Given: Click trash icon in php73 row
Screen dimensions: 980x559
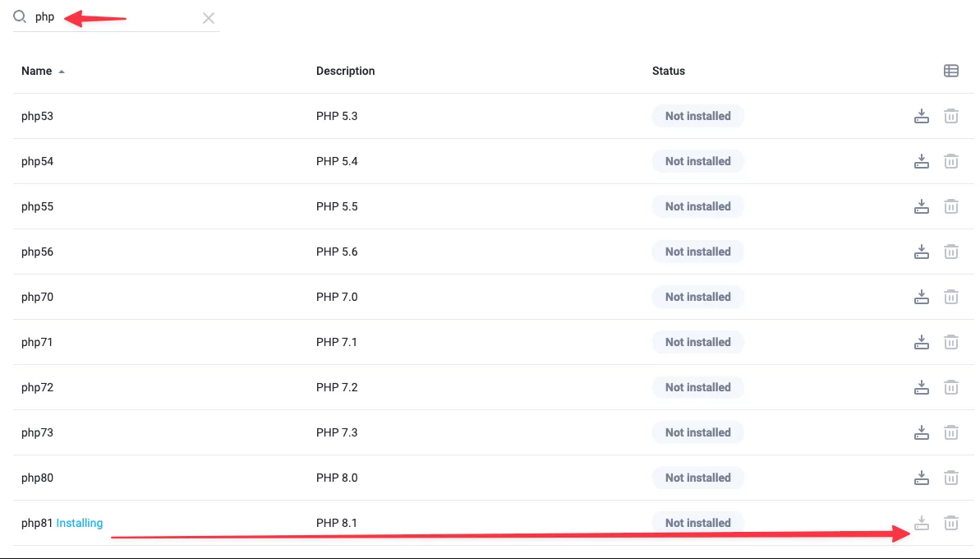Looking at the screenshot, I should tap(951, 432).
